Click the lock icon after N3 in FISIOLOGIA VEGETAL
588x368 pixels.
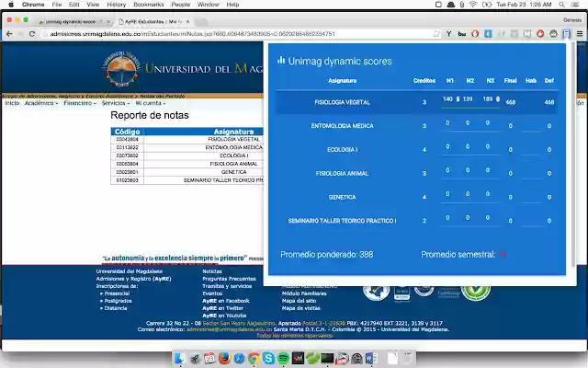tap(498, 99)
